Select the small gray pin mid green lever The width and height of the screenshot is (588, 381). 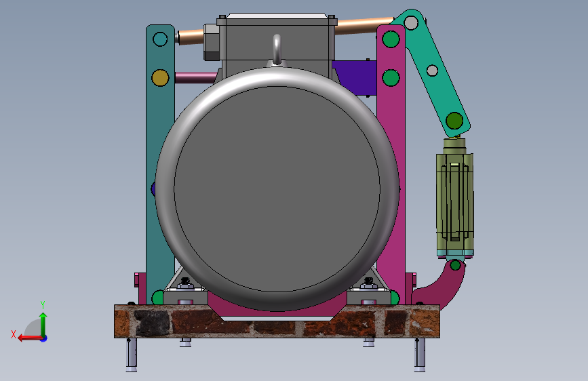[x=433, y=70]
